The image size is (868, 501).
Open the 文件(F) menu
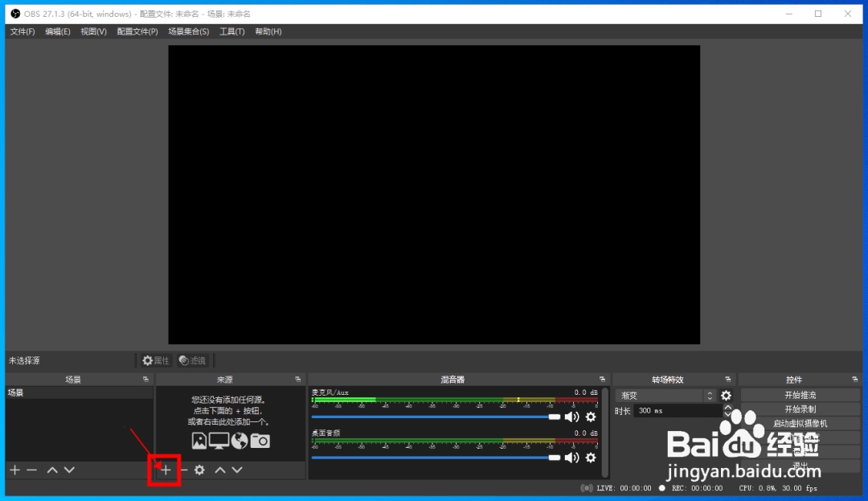pos(23,31)
